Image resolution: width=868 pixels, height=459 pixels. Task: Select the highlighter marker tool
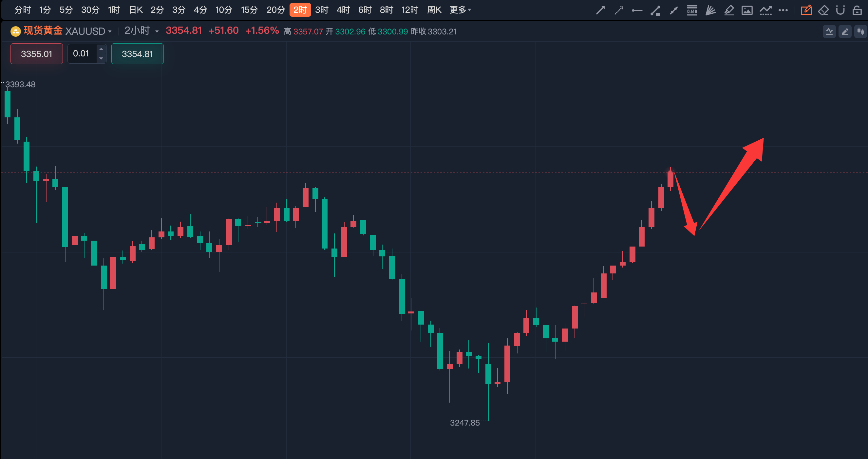(x=728, y=10)
